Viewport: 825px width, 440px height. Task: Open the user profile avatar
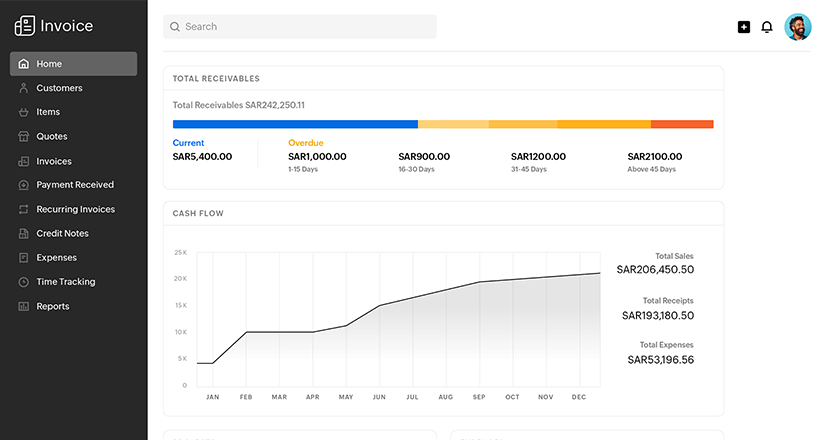(x=798, y=27)
